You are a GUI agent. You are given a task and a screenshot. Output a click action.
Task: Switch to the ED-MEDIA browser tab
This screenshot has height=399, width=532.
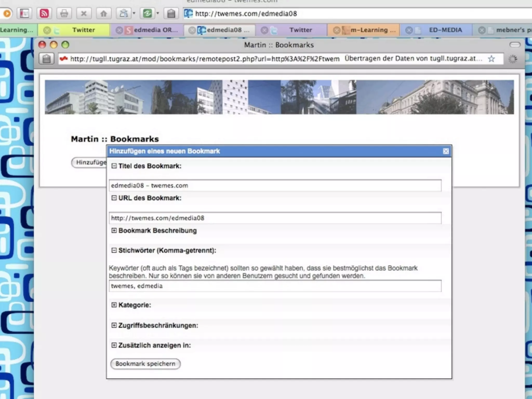coord(445,30)
